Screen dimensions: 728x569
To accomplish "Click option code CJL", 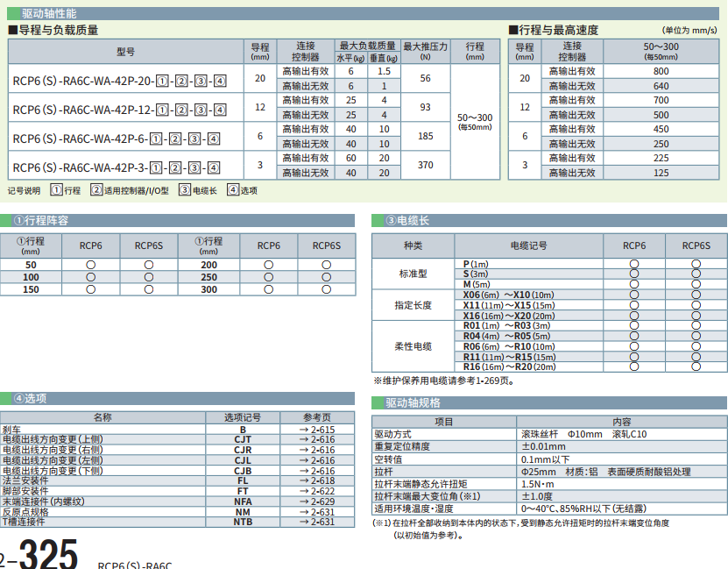I will click(x=243, y=460).
